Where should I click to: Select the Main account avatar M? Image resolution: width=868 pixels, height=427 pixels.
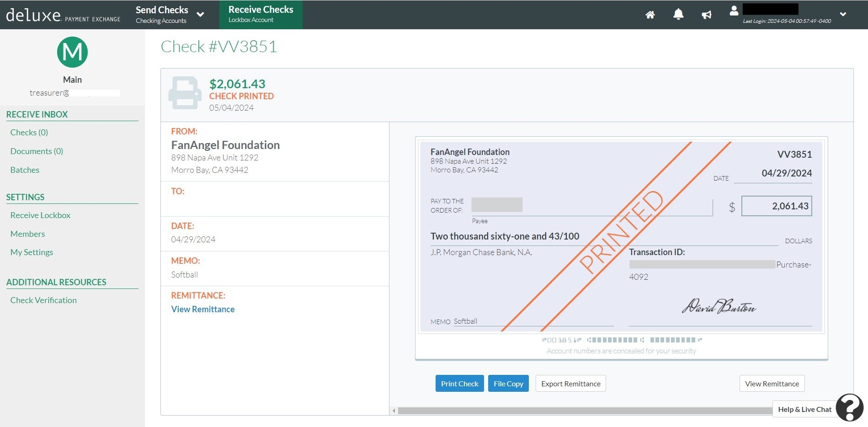pyautogui.click(x=72, y=52)
